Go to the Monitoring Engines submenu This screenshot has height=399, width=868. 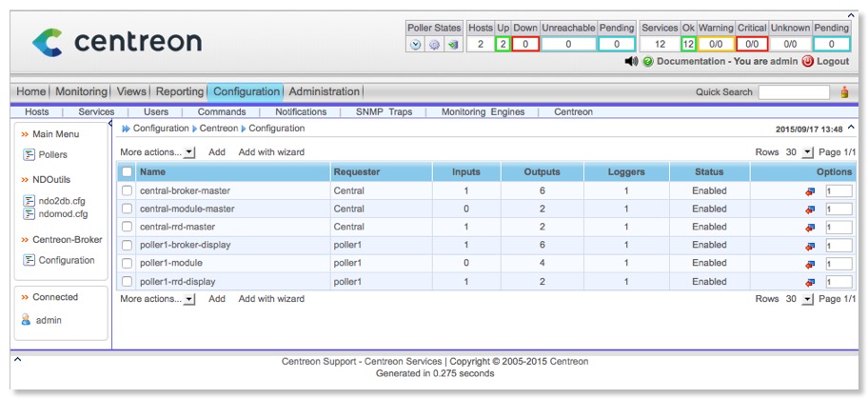[483, 112]
